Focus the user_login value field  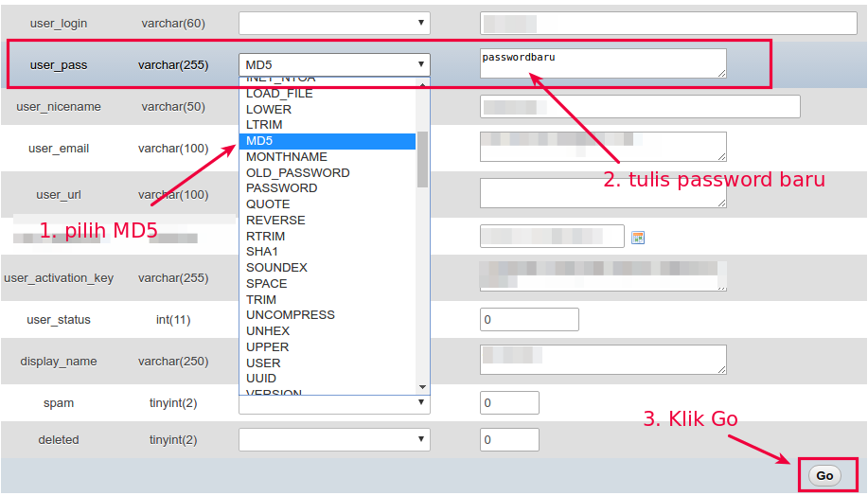pos(668,24)
